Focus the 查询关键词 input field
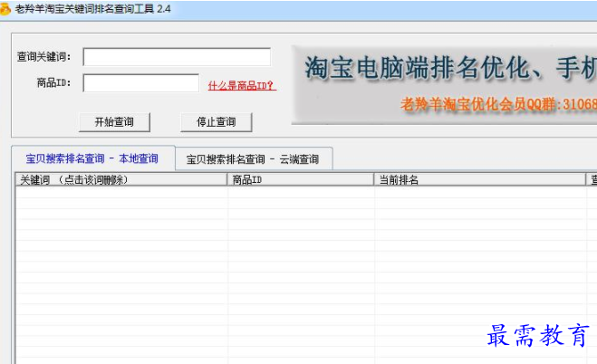 tap(177, 57)
